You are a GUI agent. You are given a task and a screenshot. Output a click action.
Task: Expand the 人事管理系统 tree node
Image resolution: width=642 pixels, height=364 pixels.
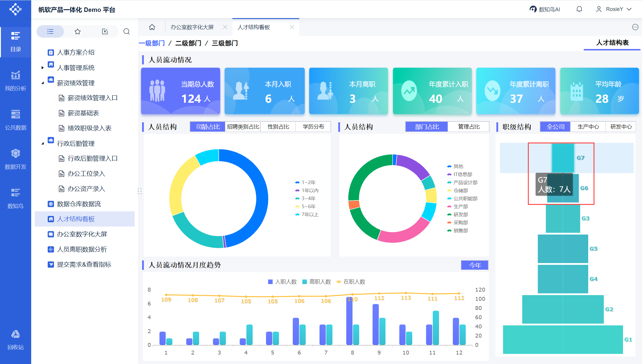pyautogui.click(x=43, y=68)
